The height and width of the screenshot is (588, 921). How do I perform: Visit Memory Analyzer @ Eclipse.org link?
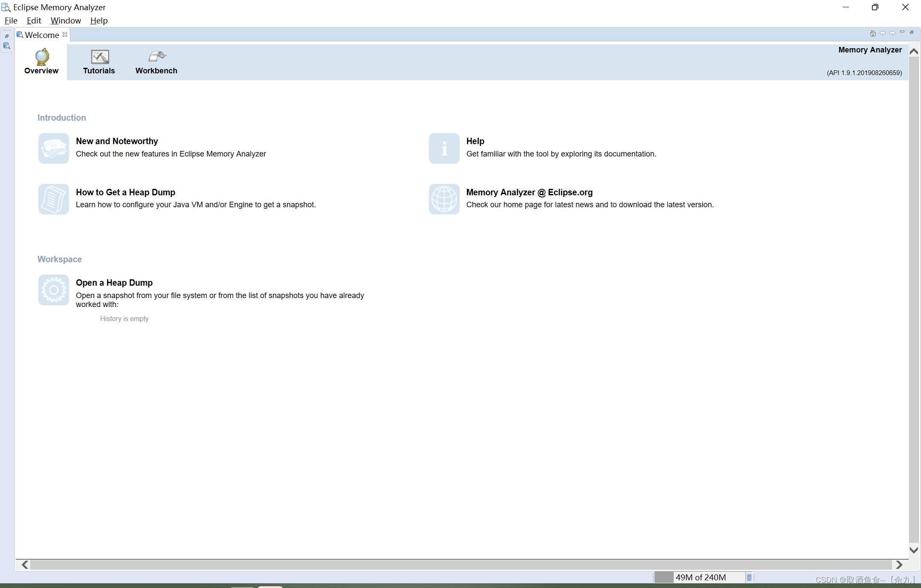tap(529, 192)
